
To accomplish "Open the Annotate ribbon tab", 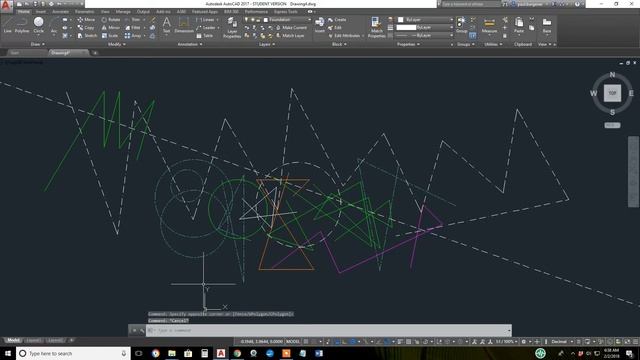I will pos(60,12).
